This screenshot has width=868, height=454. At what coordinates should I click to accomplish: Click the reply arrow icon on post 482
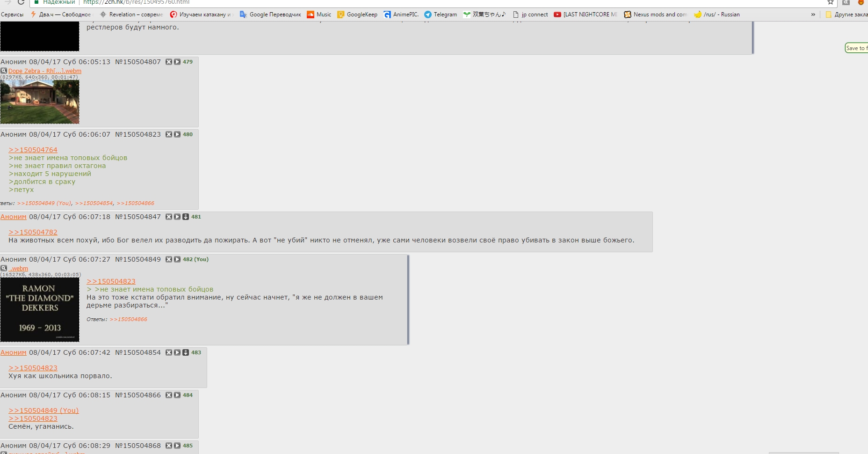(x=177, y=259)
